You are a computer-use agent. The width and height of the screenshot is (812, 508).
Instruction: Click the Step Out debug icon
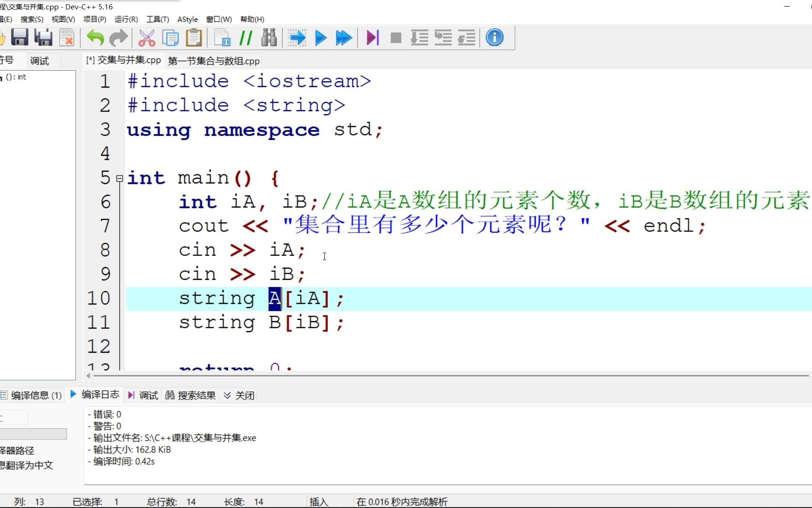click(x=467, y=38)
